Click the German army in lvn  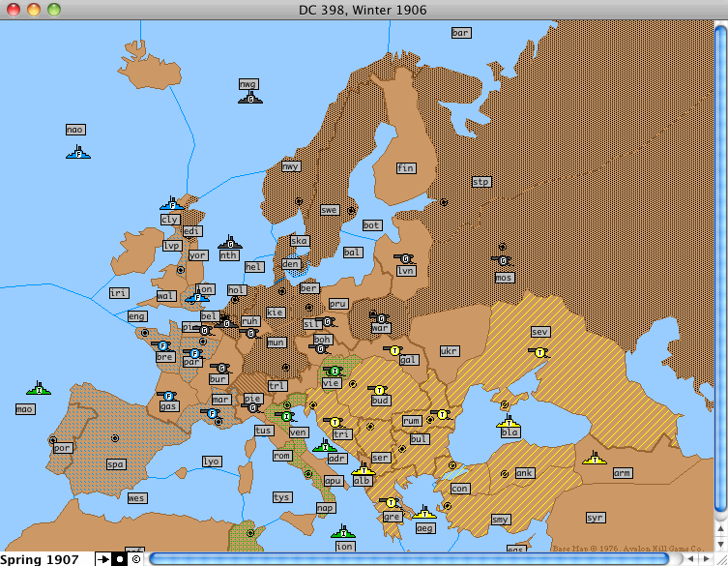click(405, 258)
